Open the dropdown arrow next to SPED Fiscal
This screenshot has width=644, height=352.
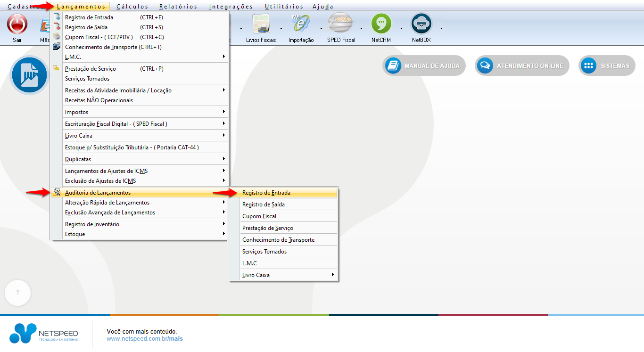point(361,28)
